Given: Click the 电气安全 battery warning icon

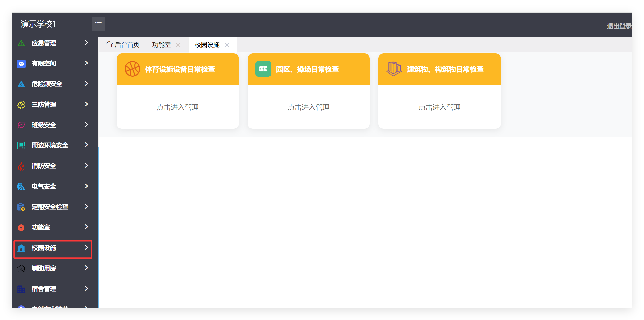Looking at the screenshot, I should tap(21, 186).
